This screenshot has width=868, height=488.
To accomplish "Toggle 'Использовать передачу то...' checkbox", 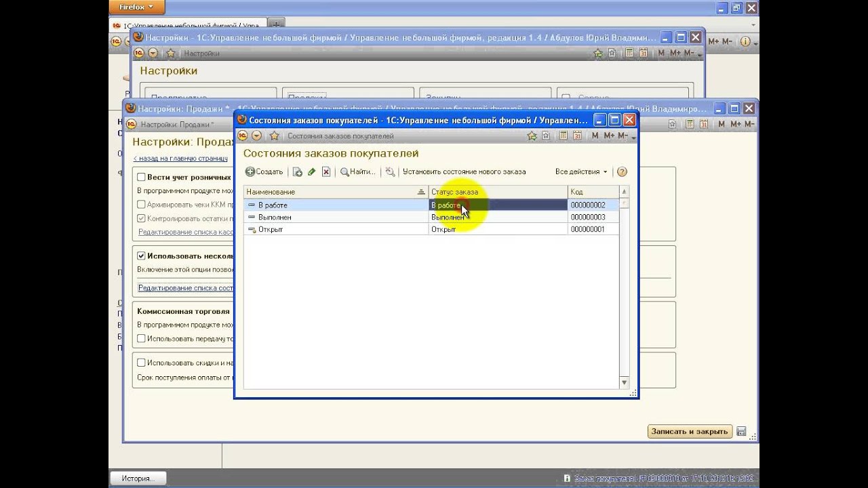I will coord(141,338).
